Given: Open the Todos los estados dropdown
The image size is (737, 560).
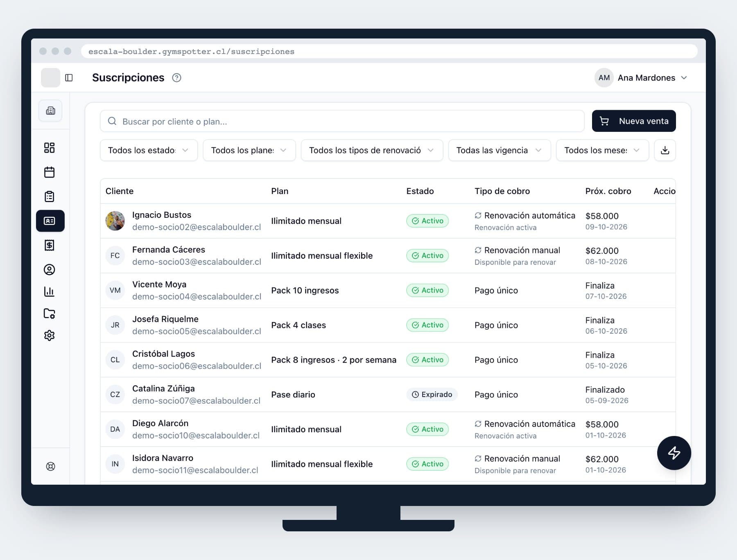Looking at the screenshot, I should coord(149,150).
